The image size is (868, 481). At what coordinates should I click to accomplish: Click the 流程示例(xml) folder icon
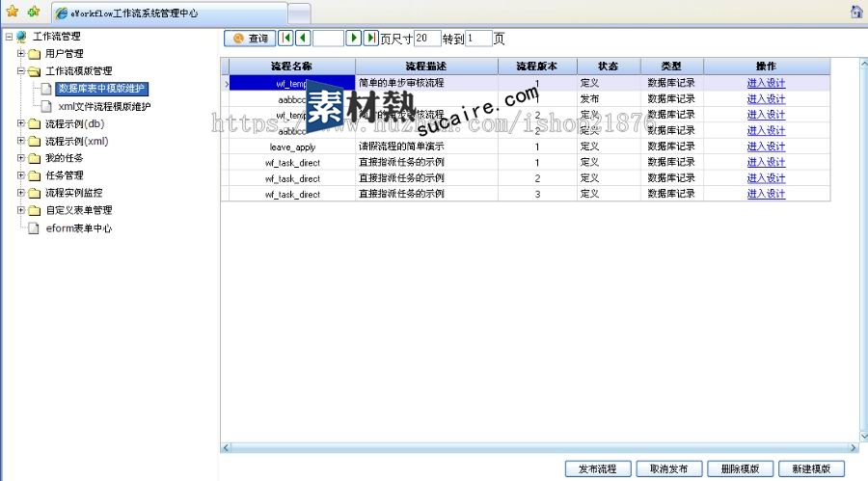point(35,142)
